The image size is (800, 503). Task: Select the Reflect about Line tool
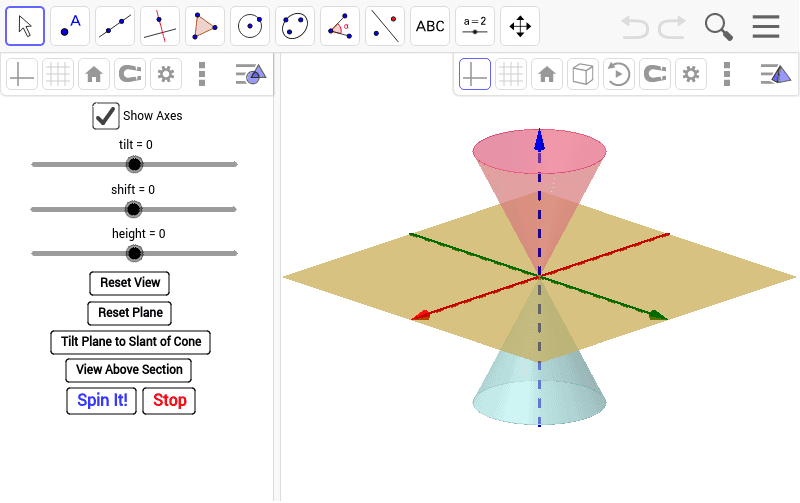tap(385, 26)
